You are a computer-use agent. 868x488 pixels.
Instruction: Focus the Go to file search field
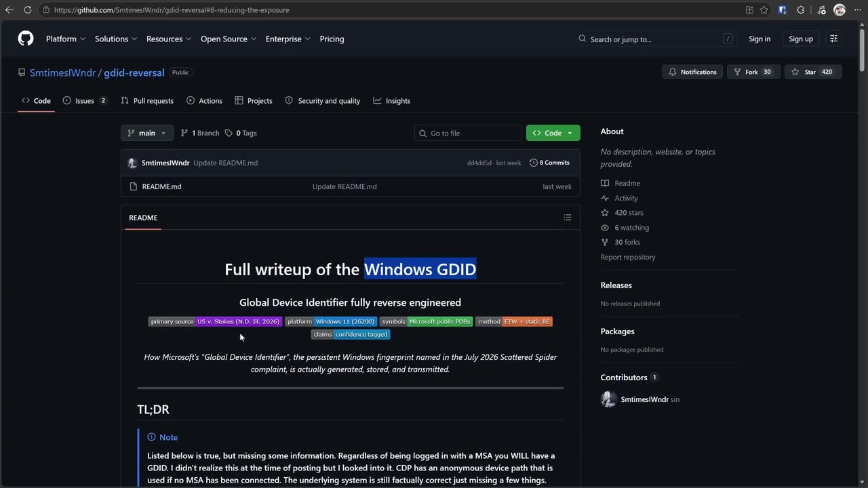pos(468,133)
